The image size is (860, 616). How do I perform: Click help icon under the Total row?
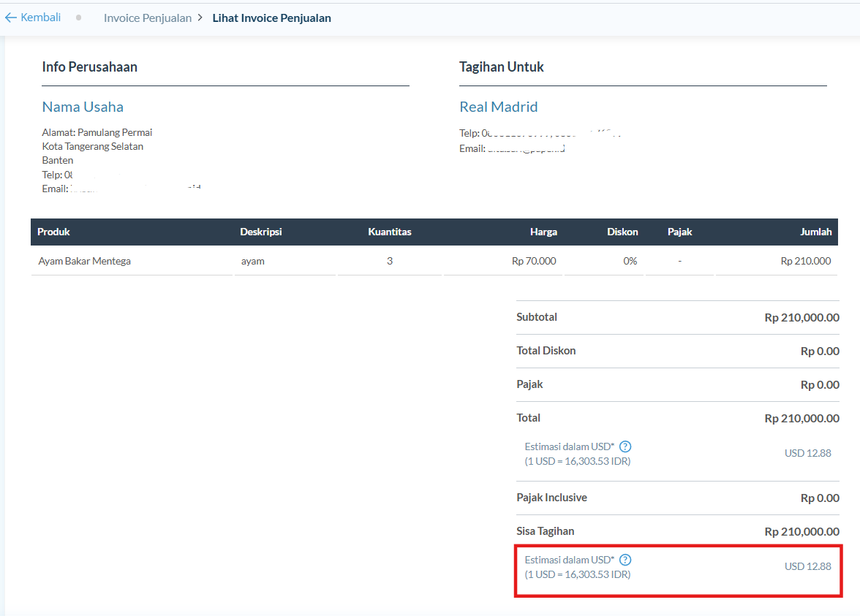(625, 446)
